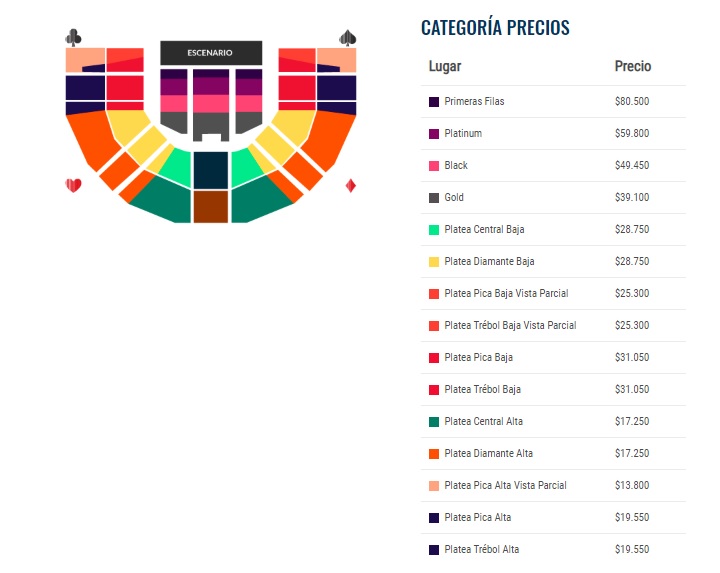Click the Gold category gray swatch
Screen dimensions: 720x573
coord(434,198)
